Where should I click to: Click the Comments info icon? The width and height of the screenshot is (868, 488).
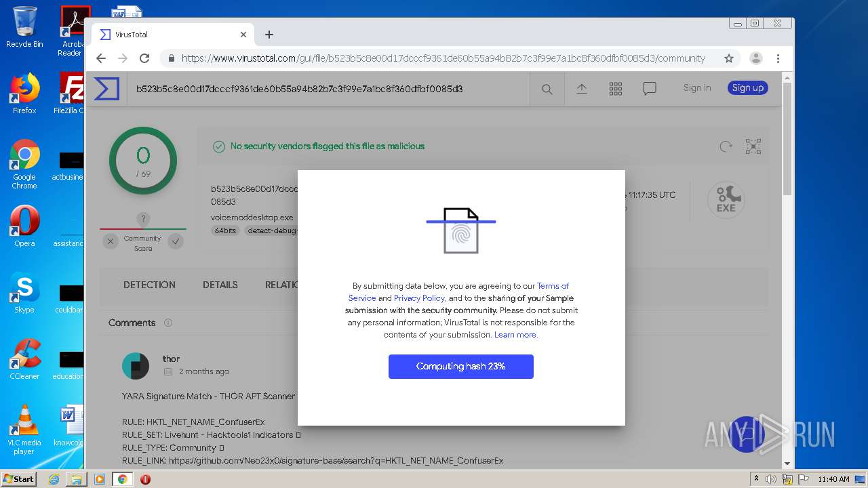(168, 323)
